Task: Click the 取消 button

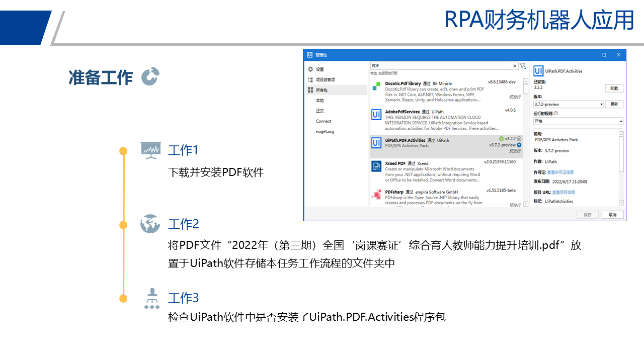Action: (x=612, y=215)
